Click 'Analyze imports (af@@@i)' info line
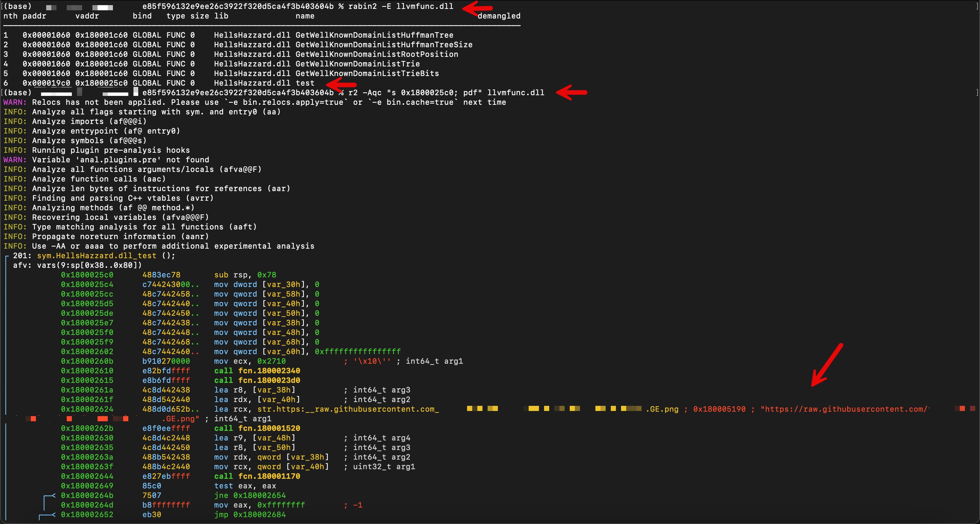 point(89,122)
